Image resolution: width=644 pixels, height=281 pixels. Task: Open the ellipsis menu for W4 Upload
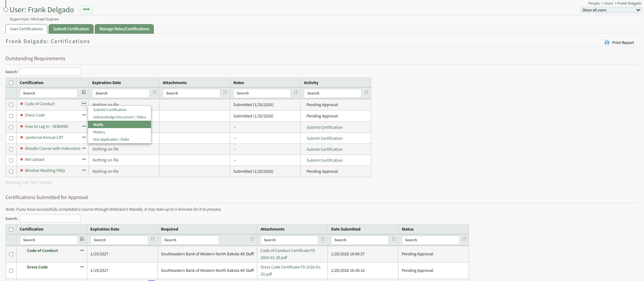[x=84, y=159]
